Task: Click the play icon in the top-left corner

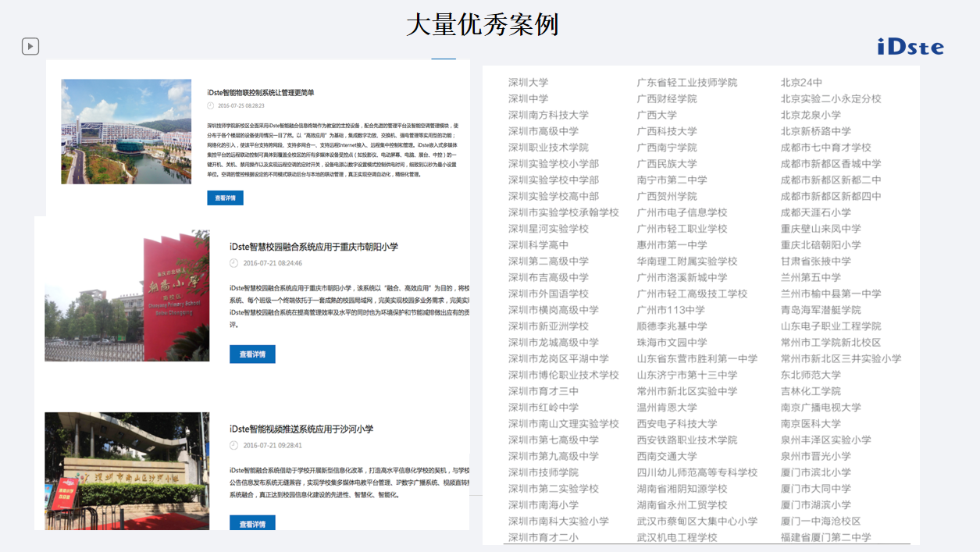Action: pos(30,47)
